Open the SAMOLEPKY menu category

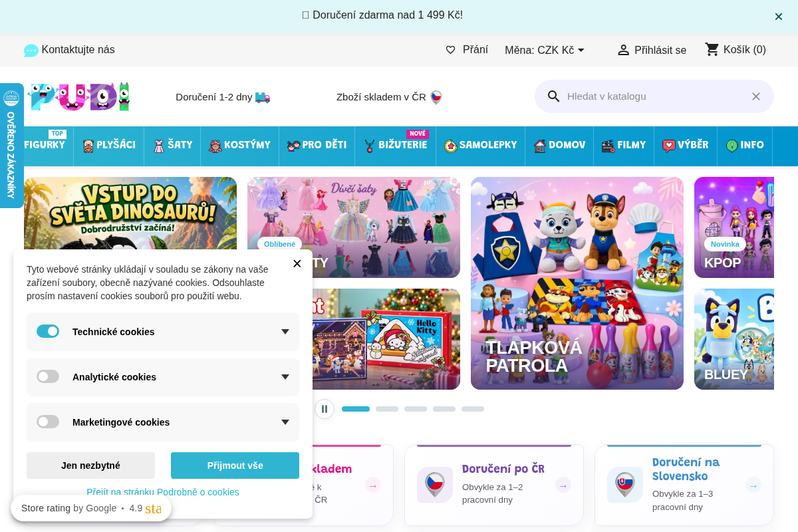pos(480,145)
